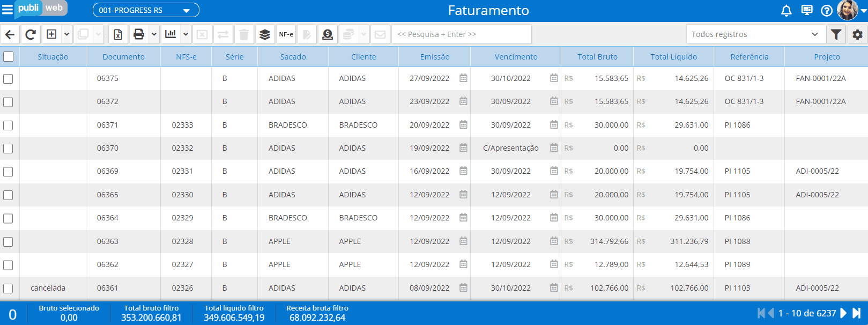Click the layers stack icon
The width and height of the screenshot is (868, 325).
(265, 34)
